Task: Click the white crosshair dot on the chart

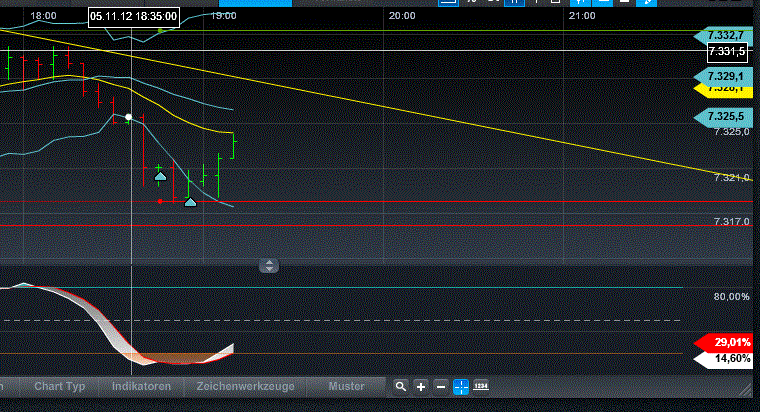Action: click(x=128, y=117)
